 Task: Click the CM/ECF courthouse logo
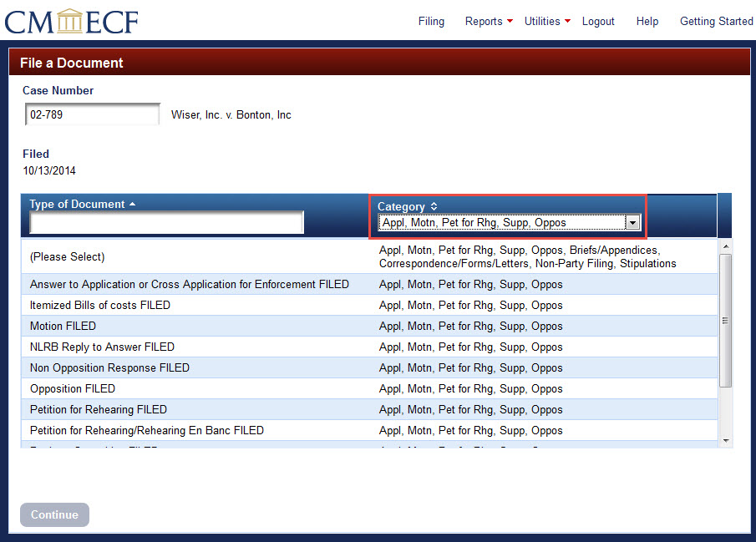71,22
